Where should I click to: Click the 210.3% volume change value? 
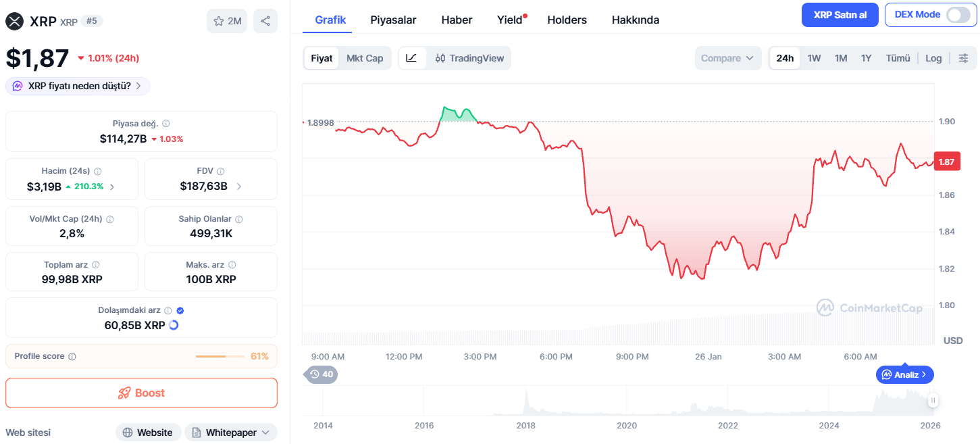pyautogui.click(x=85, y=187)
